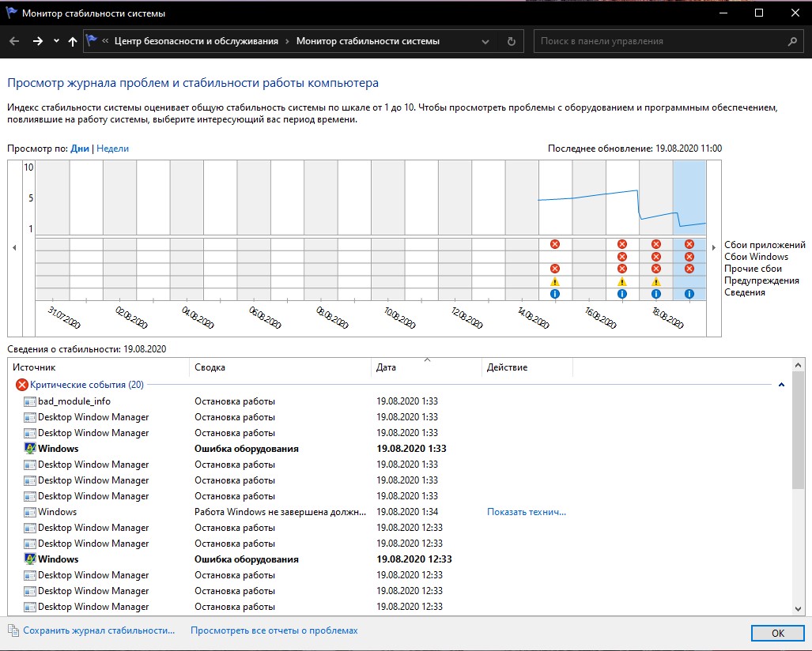Open 'Центр безопасности и обслуживания' breadcrumb
This screenshot has height=651, width=812.
click(196, 41)
